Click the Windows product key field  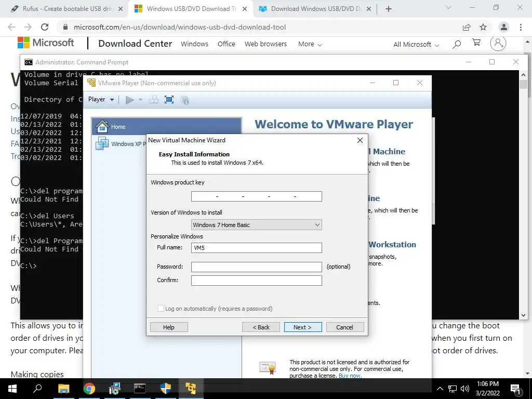(x=256, y=196)
